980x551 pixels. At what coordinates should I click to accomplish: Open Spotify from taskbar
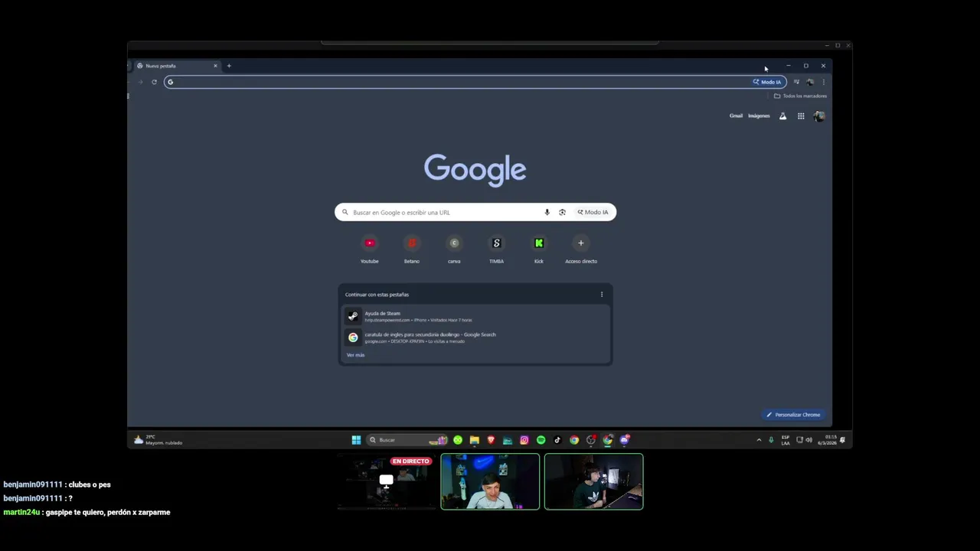[541, 440]
